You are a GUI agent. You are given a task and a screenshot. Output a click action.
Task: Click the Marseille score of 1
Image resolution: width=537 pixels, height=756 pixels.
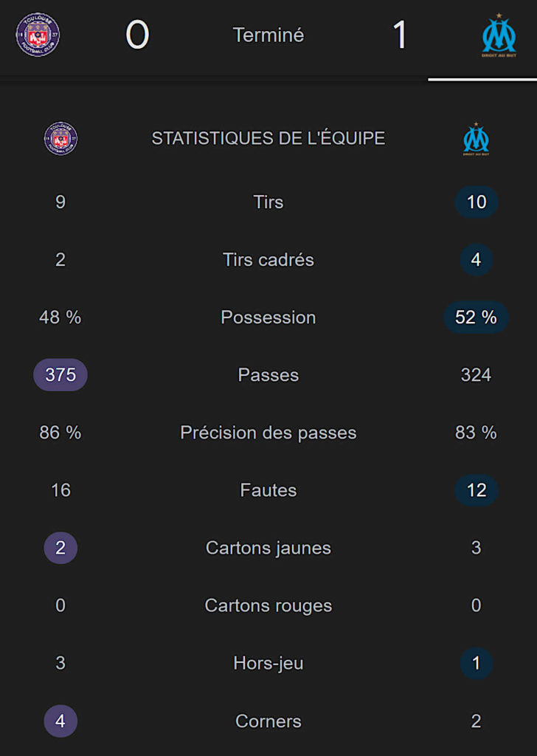400,35
